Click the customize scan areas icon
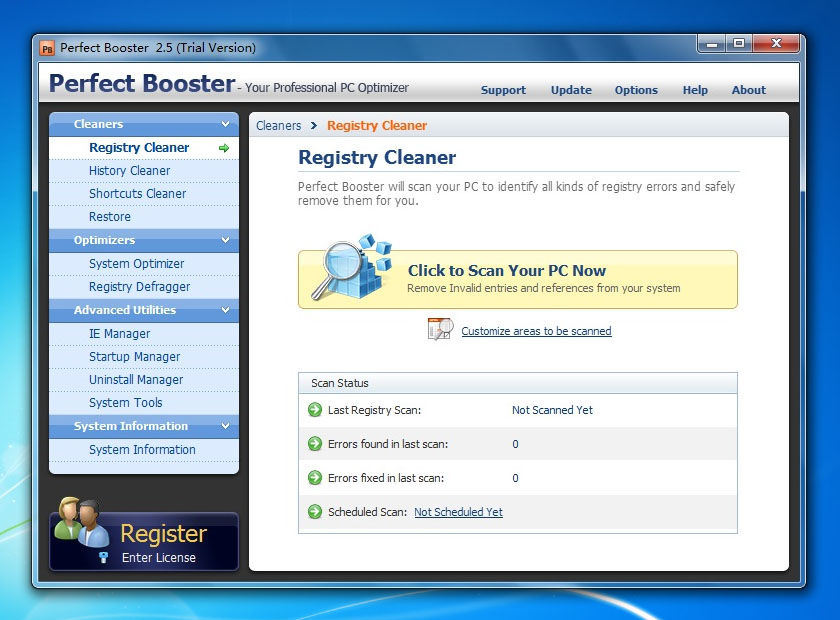 (440, 329)
